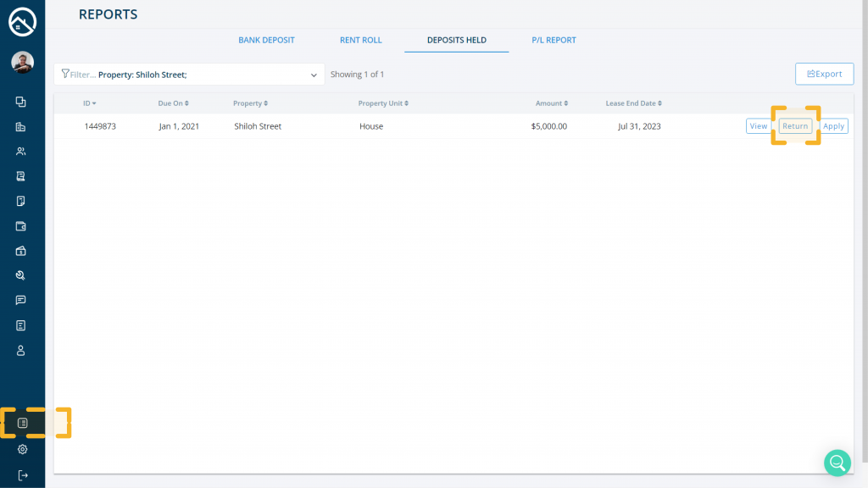
Task: Open the highlighted reports icon in sidebar
Action: click(x=23, y=423)
